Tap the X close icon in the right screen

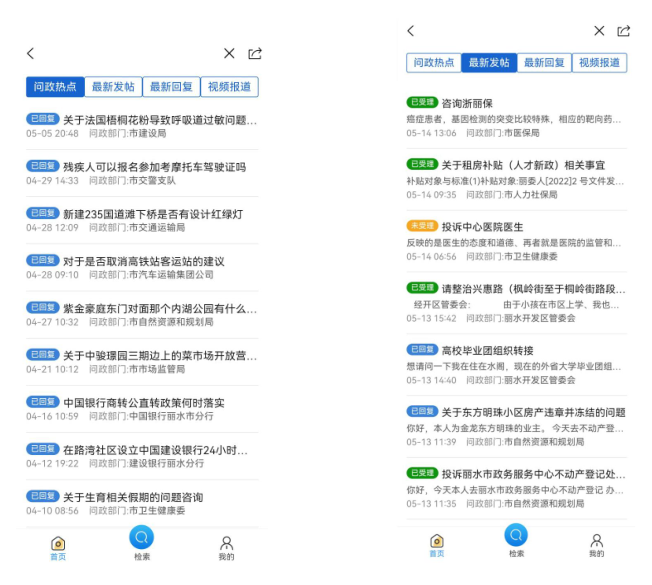click(599, 31)
